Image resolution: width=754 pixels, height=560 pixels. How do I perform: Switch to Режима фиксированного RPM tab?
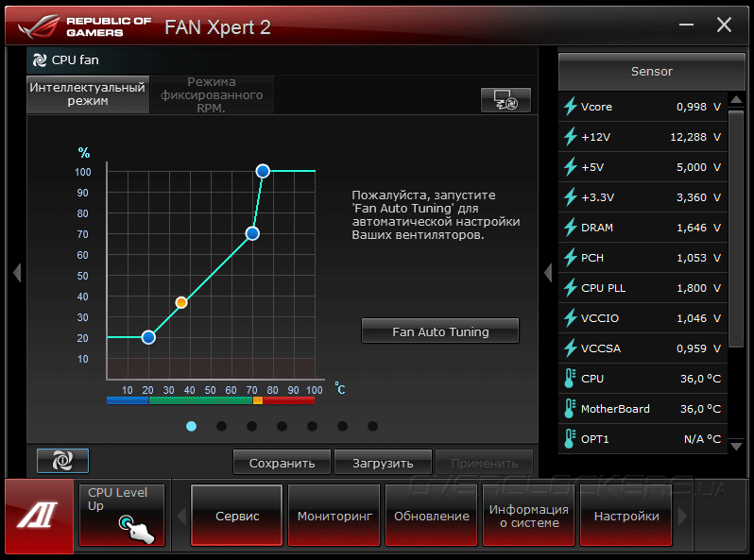tap(212, 94)
